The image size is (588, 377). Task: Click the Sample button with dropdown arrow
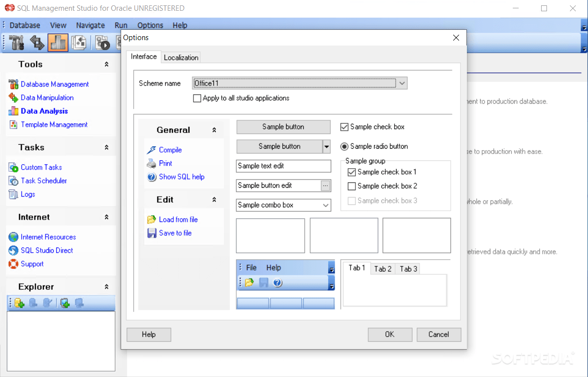point(327,146)
